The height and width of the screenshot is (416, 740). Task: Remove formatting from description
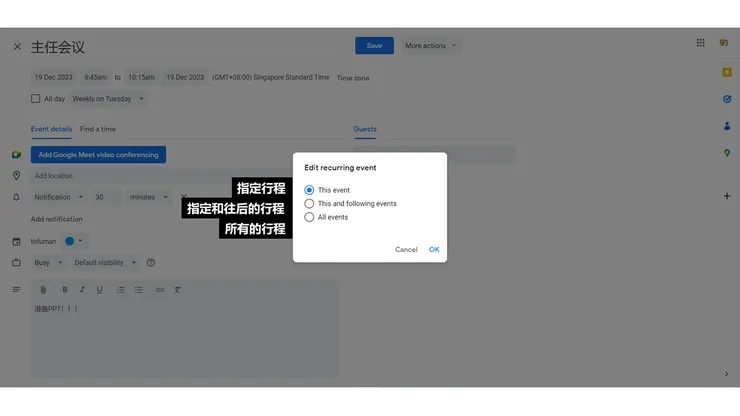[x=177, y=290]
